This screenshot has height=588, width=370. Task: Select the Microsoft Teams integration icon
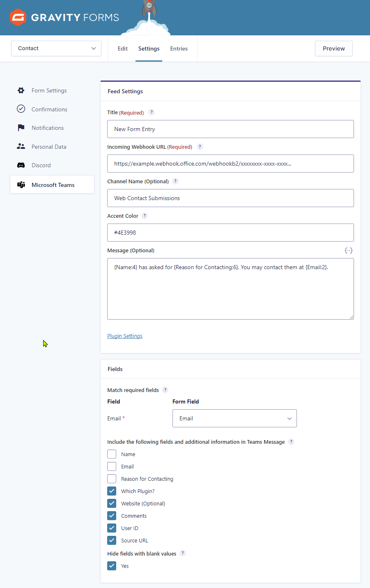(21, 184)
